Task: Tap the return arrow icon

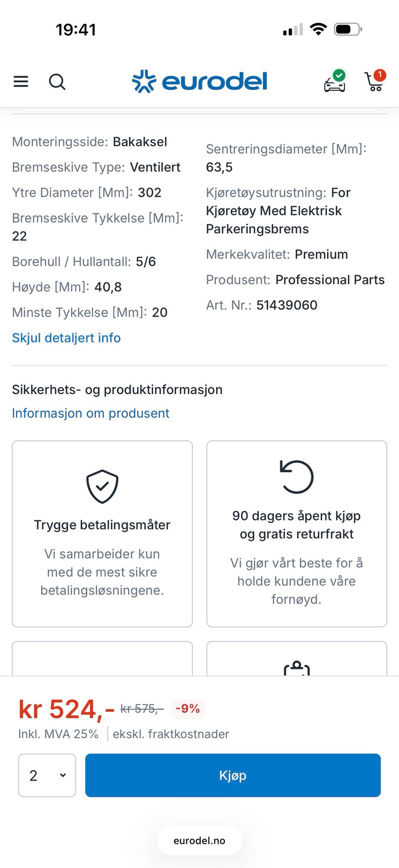Action: click(x=296, y=477)
